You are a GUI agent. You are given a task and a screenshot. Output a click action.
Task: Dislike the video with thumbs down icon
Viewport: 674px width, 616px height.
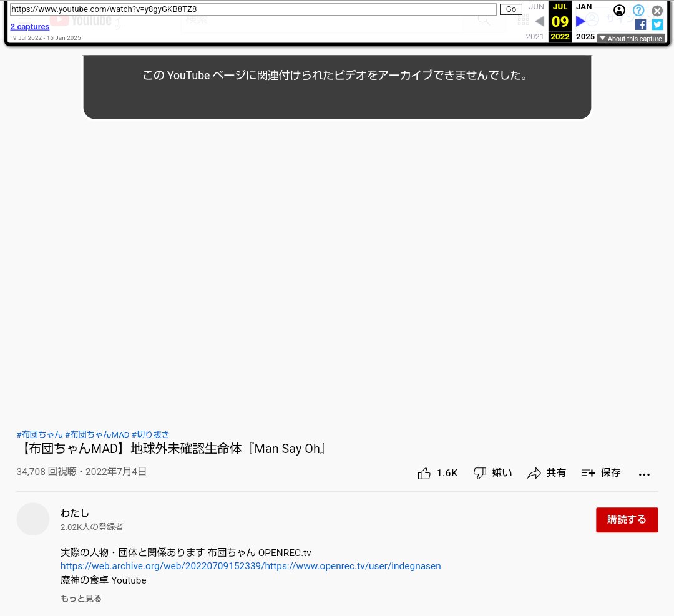(x=480, y=473)
